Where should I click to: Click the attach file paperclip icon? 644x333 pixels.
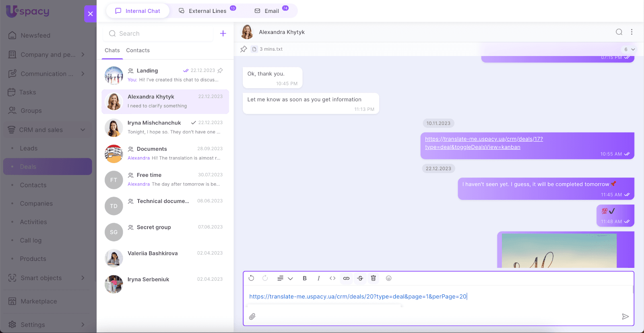pos(252,316)
